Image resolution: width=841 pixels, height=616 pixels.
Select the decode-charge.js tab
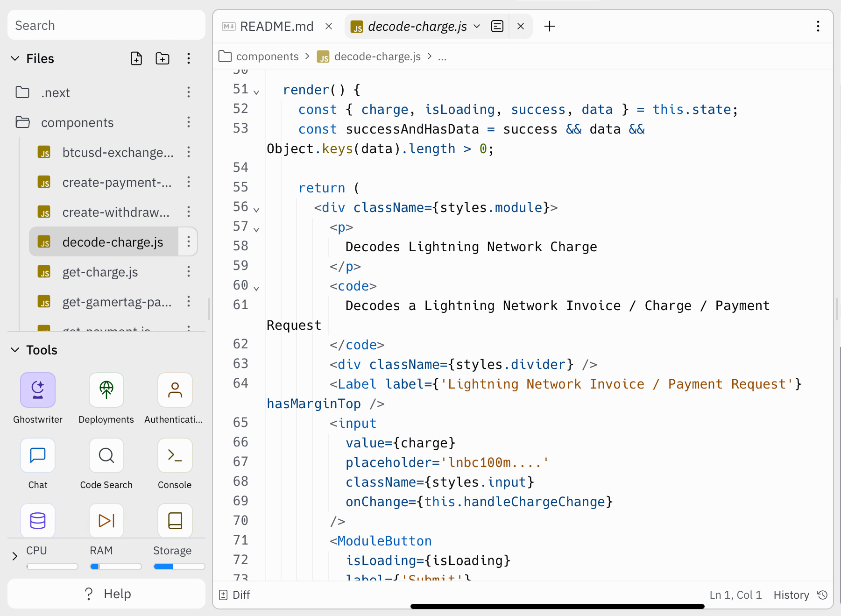click(417, 26)
